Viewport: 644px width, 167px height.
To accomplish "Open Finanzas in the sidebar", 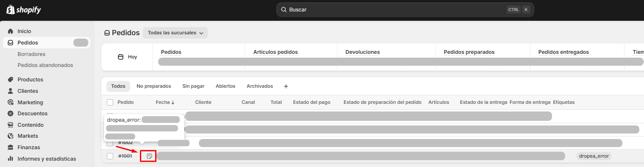I will [29, 148].
